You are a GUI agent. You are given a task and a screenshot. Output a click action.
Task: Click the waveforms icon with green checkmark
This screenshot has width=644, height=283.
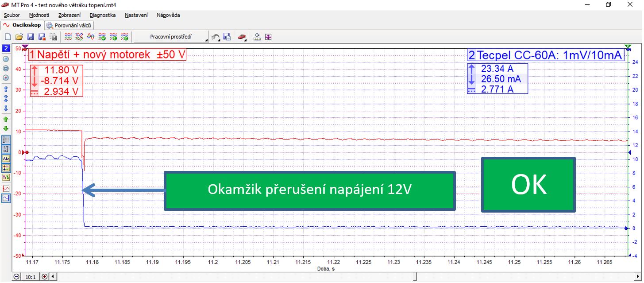[x=102, y=37]
